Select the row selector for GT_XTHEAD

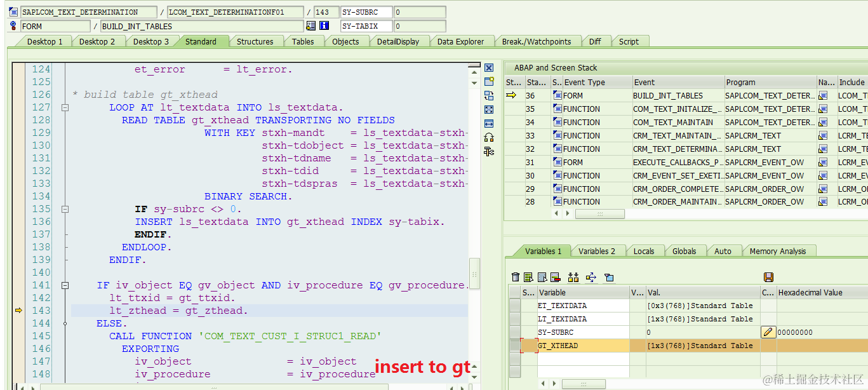click(x=514, y=346)
